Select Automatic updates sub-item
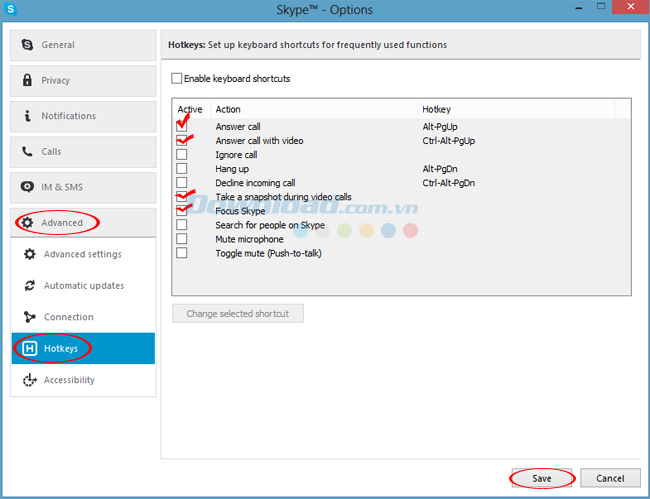 [83, 286]
